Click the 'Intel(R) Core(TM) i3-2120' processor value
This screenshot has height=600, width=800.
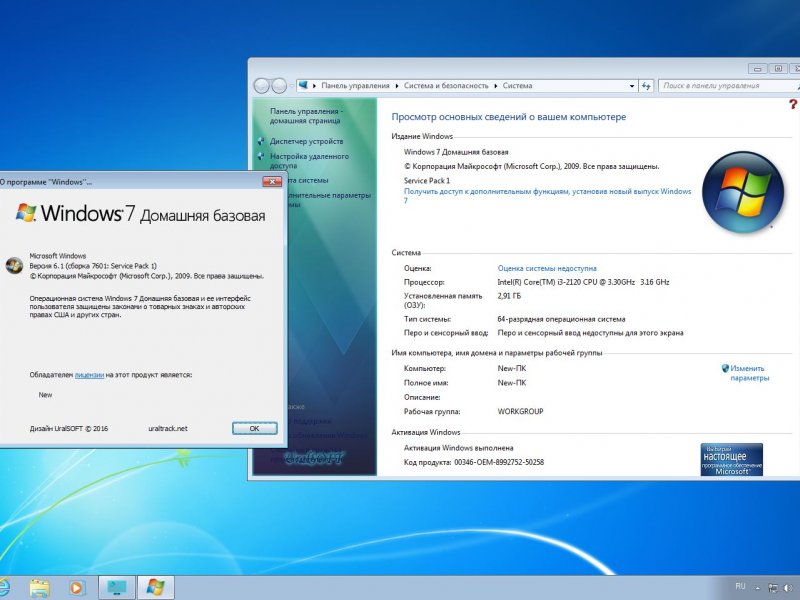click(x=583, y=282)
